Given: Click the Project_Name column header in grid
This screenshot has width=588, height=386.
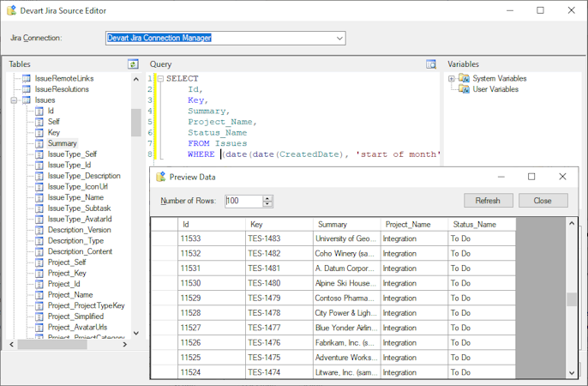Looking at the screenshot, I should [x=408, y=225].
